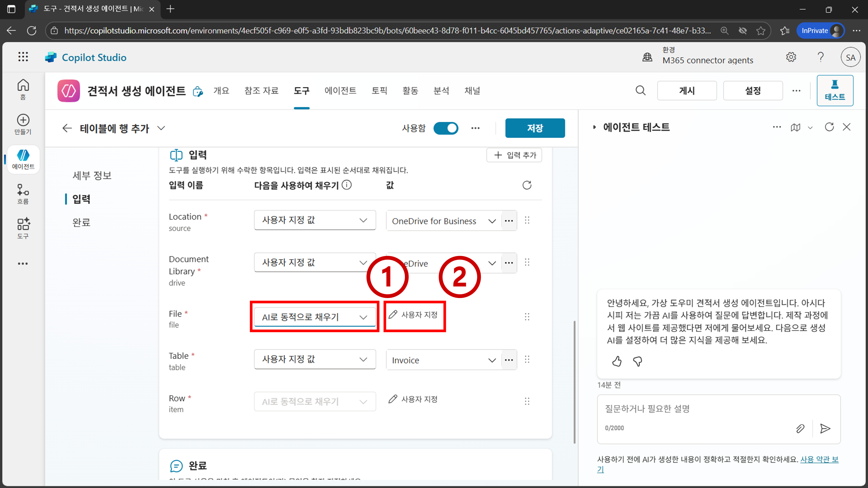Expand the 테이블에 행 추가 title chevron
This screenshot has height=488, width=868.
click(x=161, y=128)
